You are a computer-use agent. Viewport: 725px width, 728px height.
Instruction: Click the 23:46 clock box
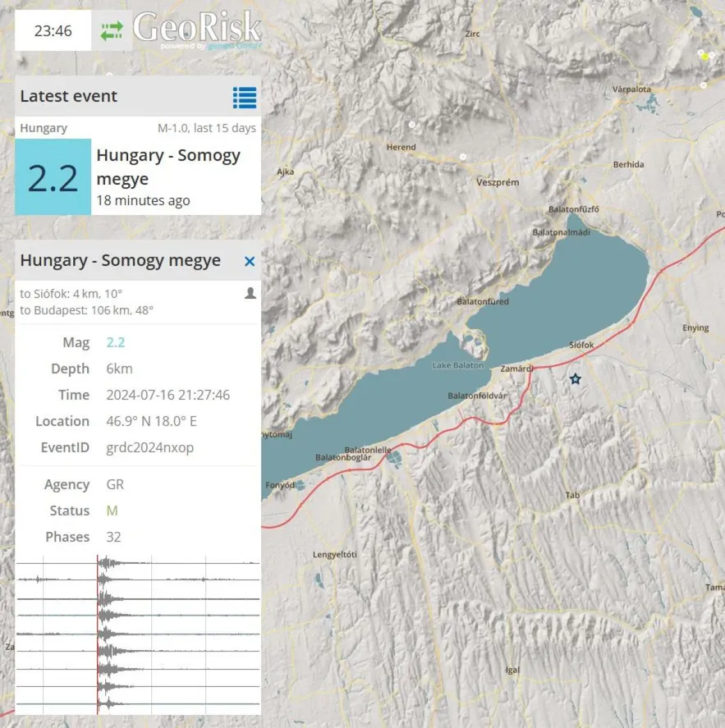click(53, 32)
